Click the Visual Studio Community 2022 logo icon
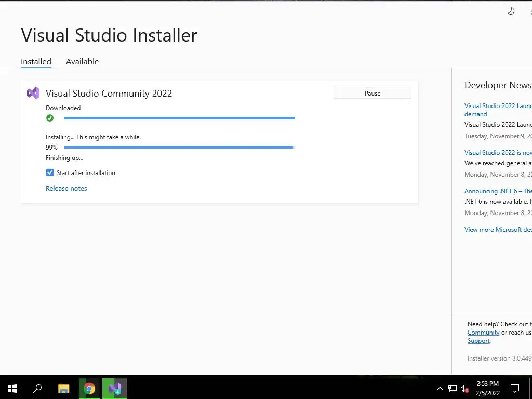The image size is (532, 399). 33,93
